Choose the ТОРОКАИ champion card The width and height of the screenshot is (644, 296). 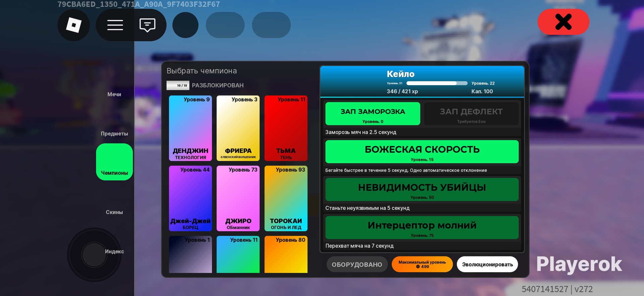point(286,198)
